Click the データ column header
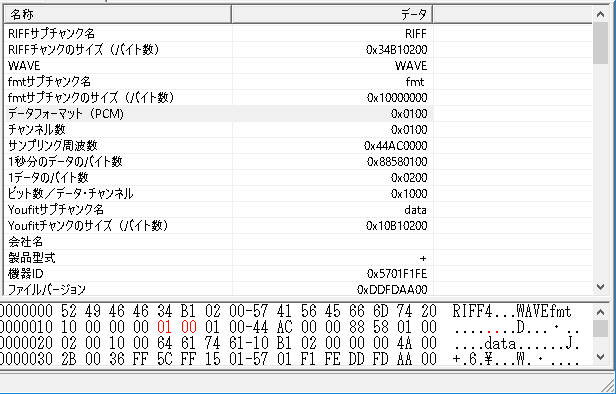This screenshot has width=616, height=394. 332,15
